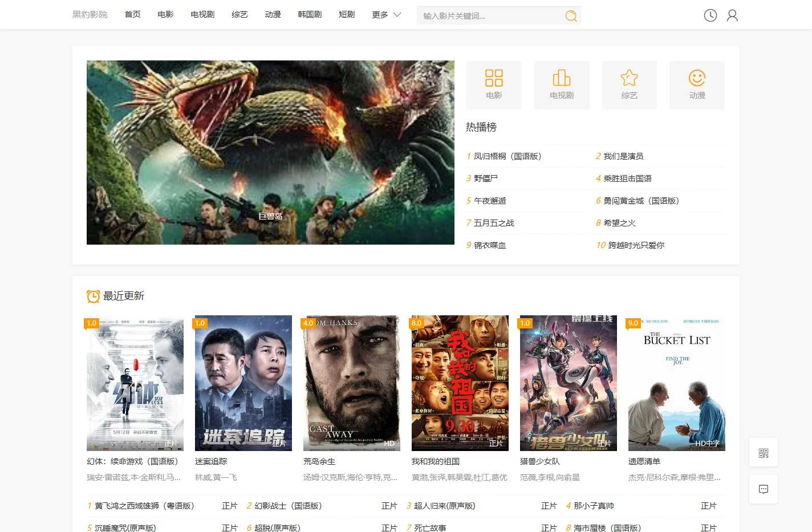Go to 首页 in navigation
Viewport: 812px width, 532px height.
[x=133, y=15]
